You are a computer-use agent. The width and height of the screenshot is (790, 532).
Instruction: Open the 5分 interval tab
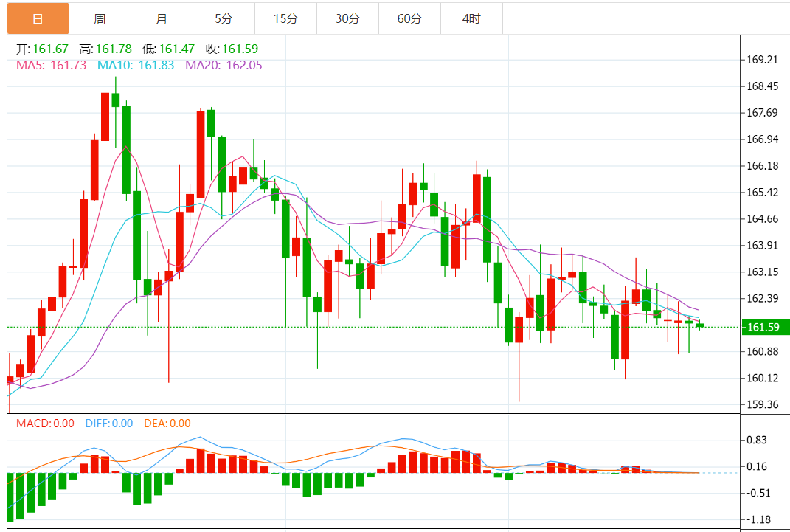224,18
